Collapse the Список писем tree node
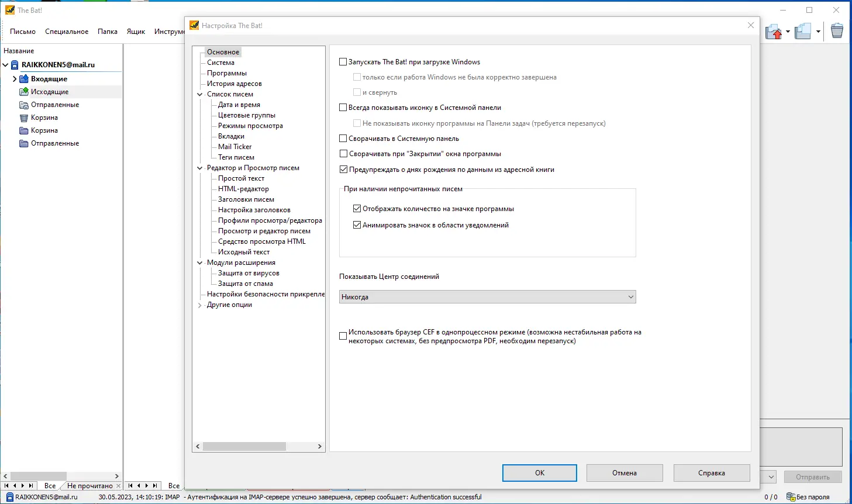The height and width of the screenshot is (504, 852). 200,94
